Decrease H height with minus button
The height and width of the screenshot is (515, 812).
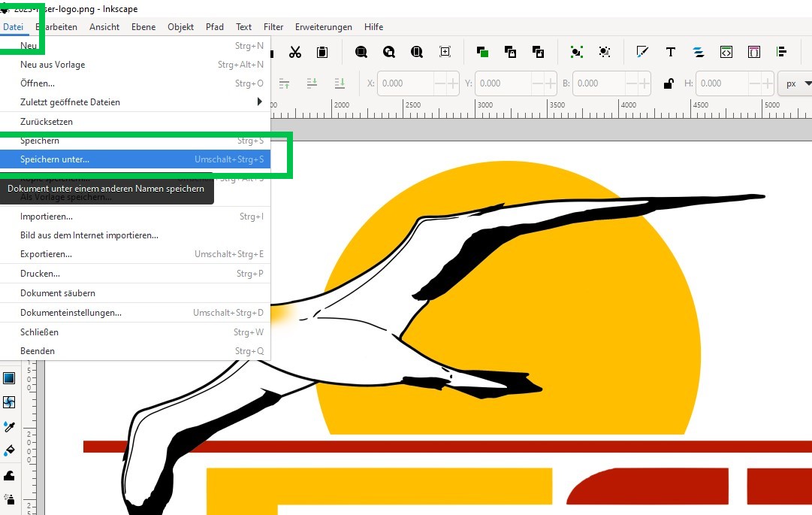point(754,83)
